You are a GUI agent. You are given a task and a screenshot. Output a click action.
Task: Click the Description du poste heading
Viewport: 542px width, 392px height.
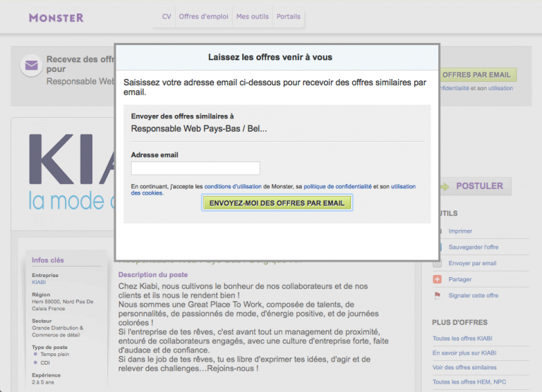pos(152,274)
